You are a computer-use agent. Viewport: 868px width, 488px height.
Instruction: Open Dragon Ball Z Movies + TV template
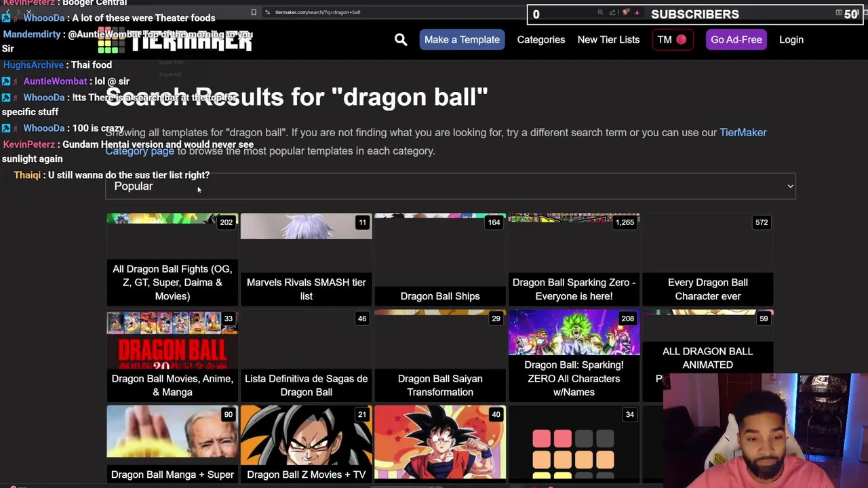[x=307, y=445]
